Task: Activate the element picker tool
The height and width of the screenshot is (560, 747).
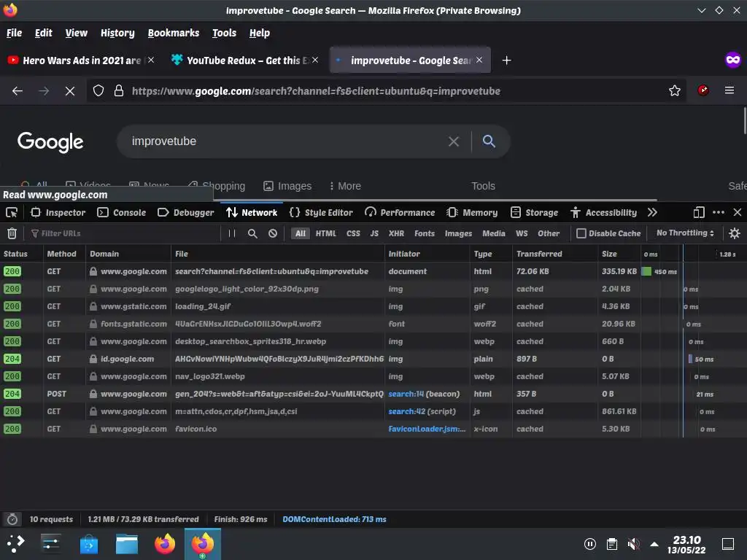Action: point(12,212)
